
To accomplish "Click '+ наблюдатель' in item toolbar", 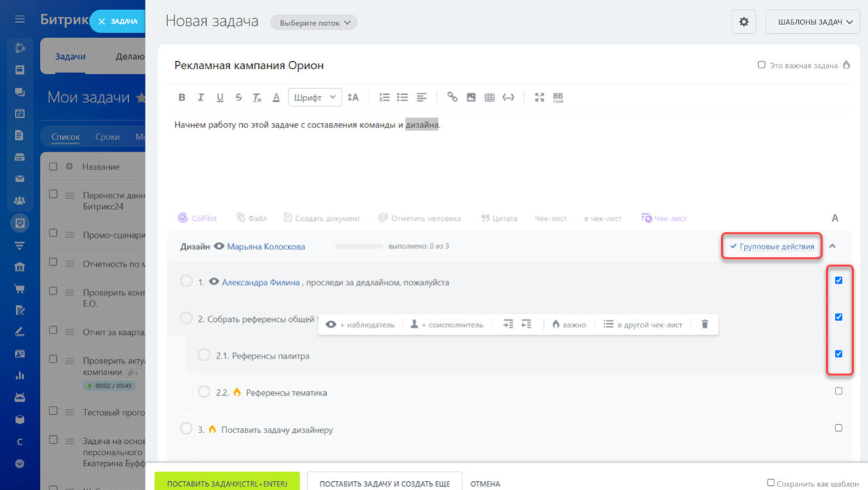I will 360,325.
